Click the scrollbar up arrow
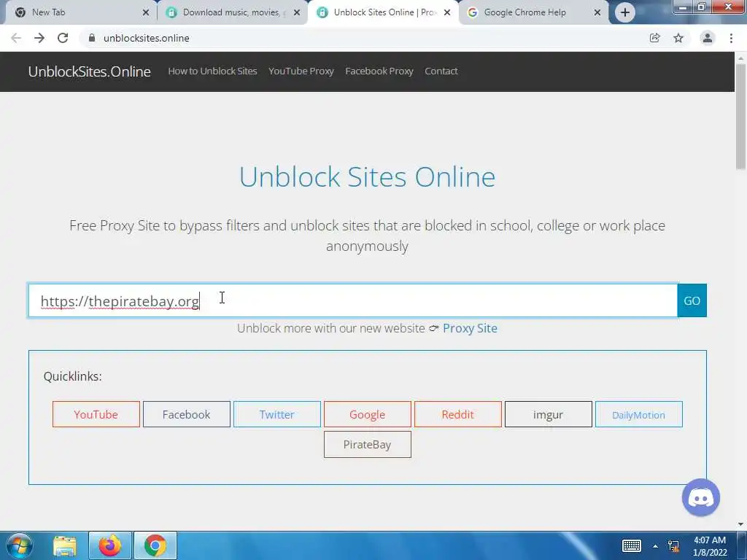The height and width of the screenshot is (560, 747). [741, 58]
